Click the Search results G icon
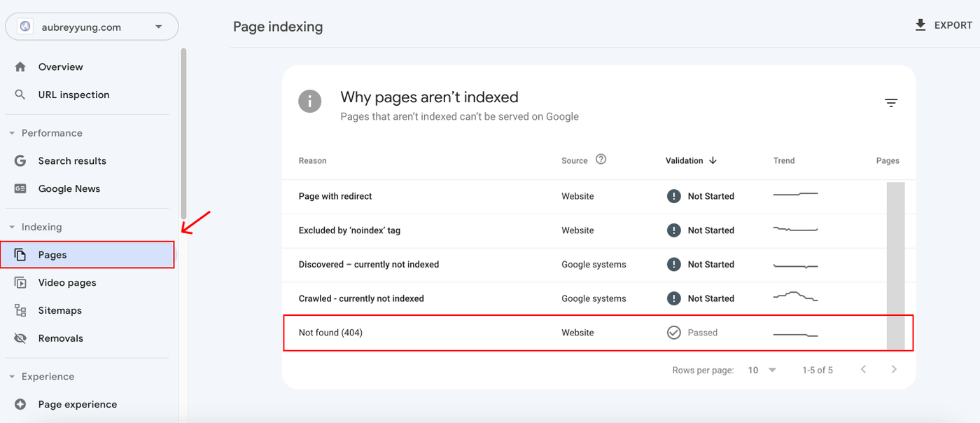This screenshot has width=980, height=423. [x=21, y=160]
